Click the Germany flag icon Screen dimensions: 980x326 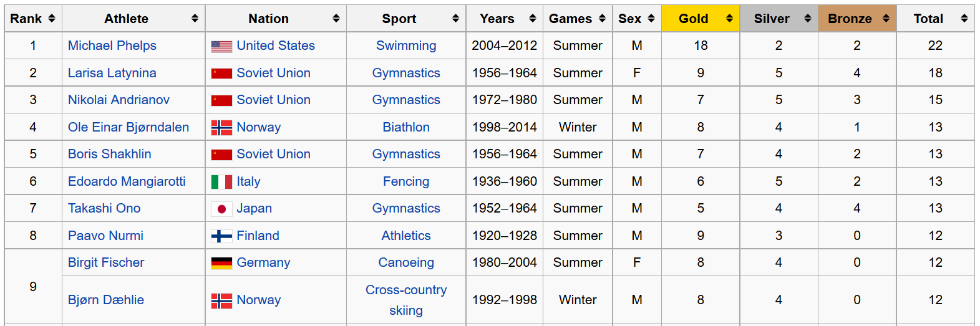[221, 263]
